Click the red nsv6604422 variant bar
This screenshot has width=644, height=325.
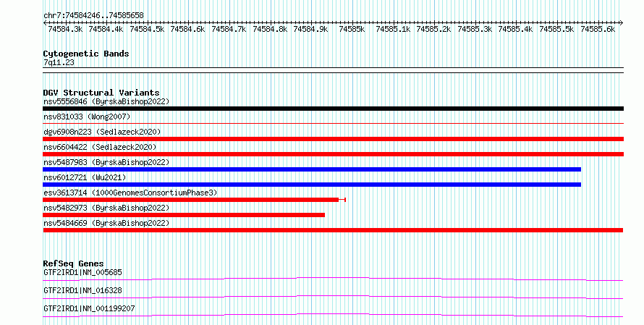[x=333, y=154]
